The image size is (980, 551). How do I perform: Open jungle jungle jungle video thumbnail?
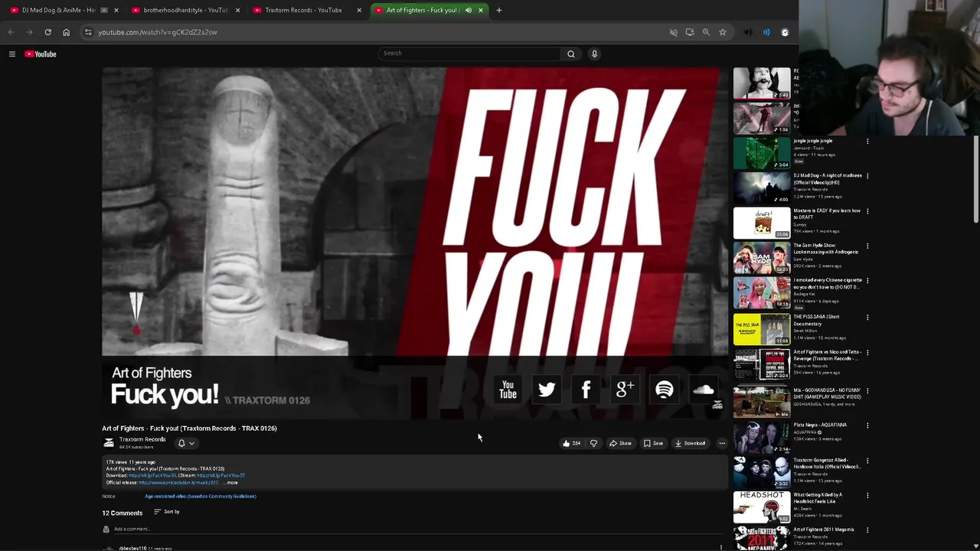(762, 153)
